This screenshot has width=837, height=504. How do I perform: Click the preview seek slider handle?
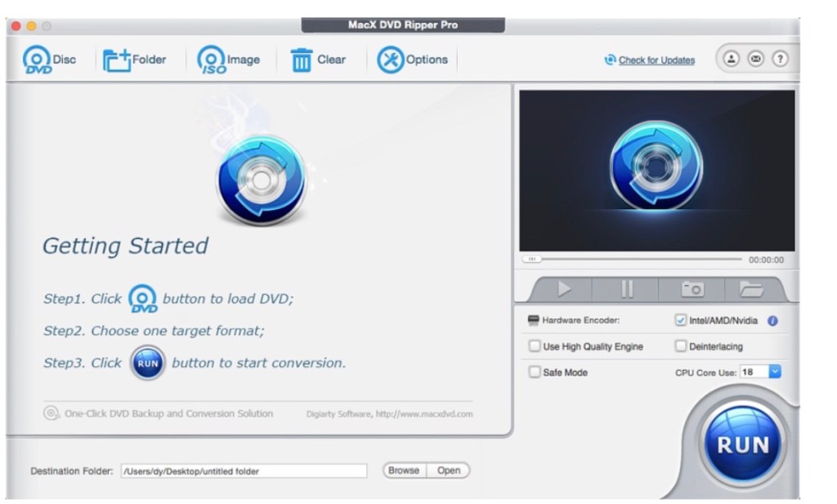pos(531,259)
